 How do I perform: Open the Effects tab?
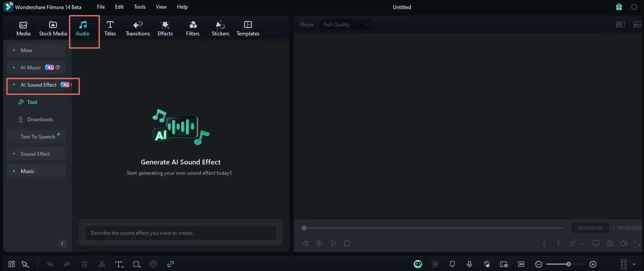click(165, 28)
